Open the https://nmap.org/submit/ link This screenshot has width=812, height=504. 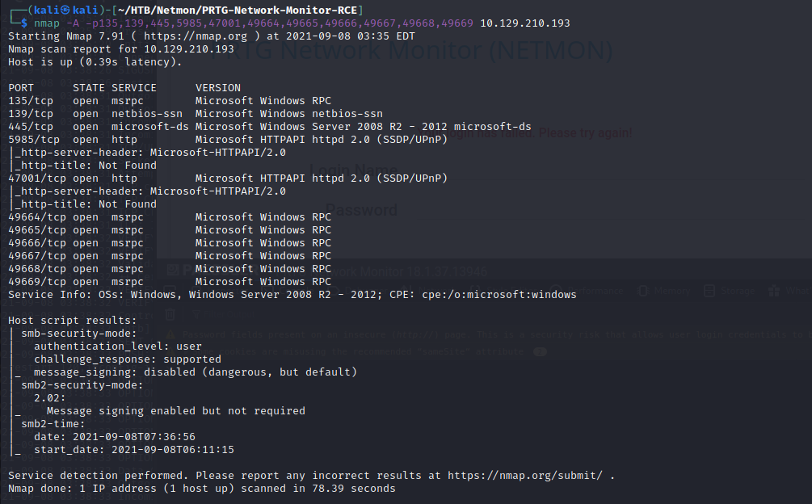(525, 475)
